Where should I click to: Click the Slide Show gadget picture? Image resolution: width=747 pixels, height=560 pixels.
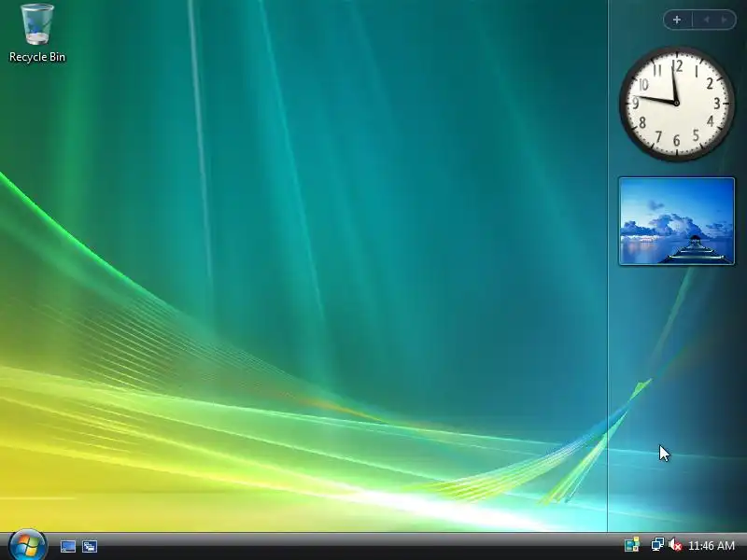click(676, 221)
